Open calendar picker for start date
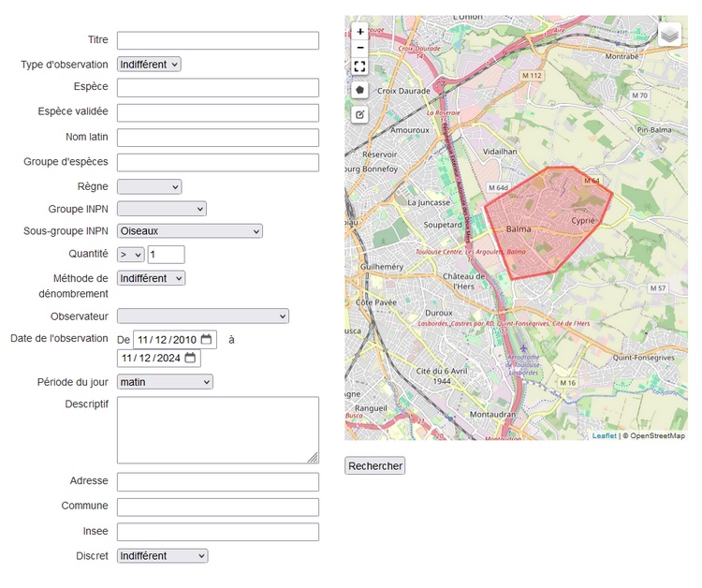702x588 pixels. (206, 339)
